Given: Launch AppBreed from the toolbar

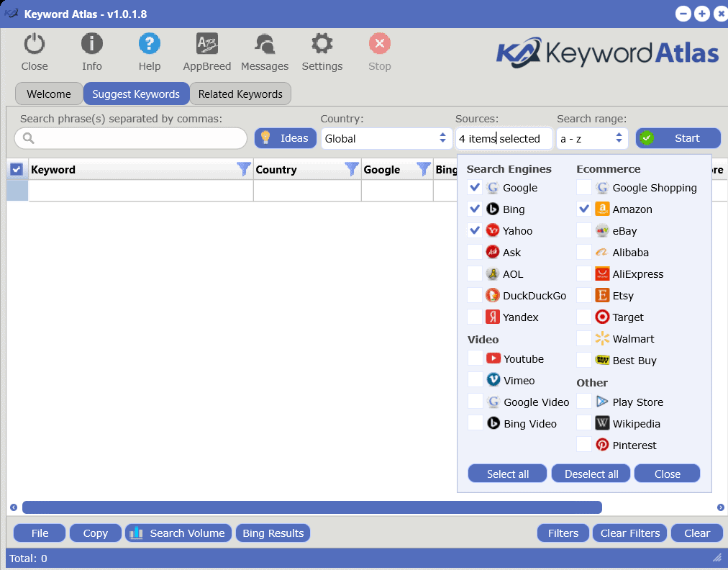Looking at the screenshot, I should click(207, 45).
